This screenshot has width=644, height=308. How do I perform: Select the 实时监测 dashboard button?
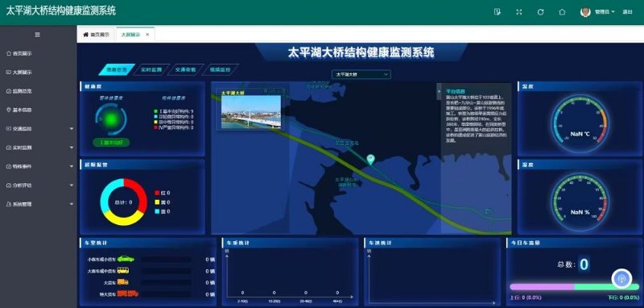point(151,70)
